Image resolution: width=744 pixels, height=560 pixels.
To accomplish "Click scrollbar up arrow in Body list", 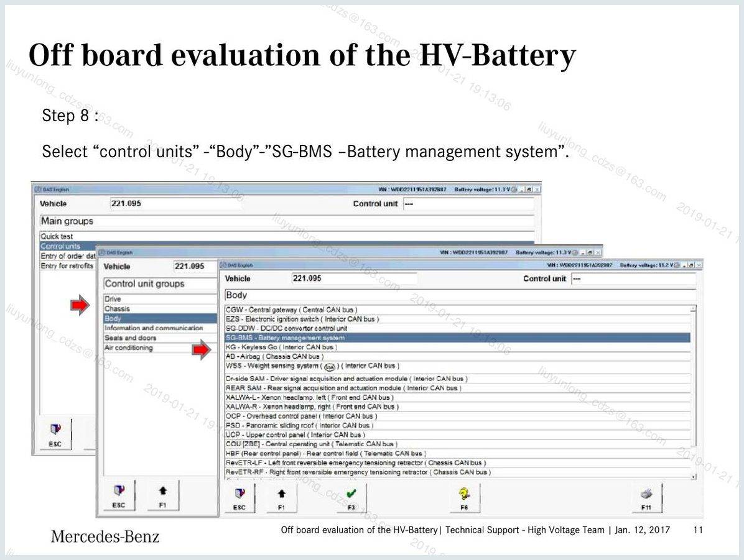I will point(693,309).
